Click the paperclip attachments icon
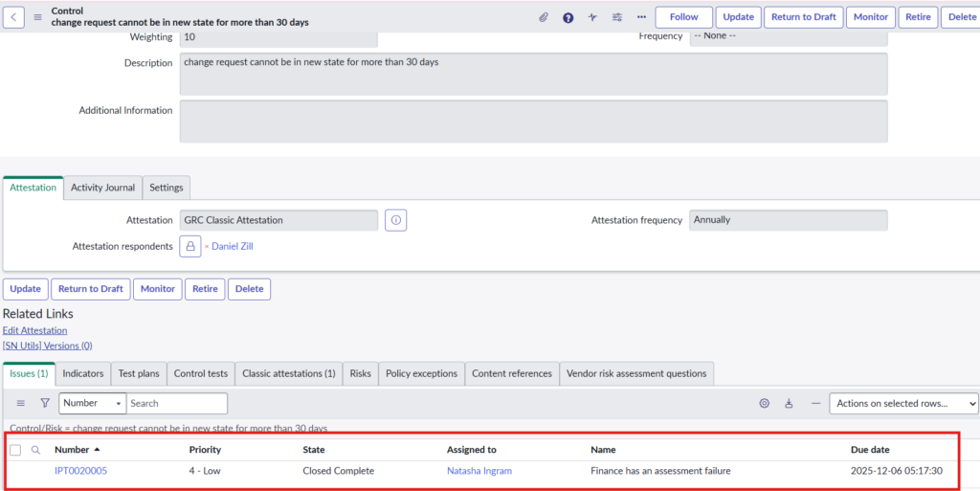The image size is (980, 491). tap(544, 17)
